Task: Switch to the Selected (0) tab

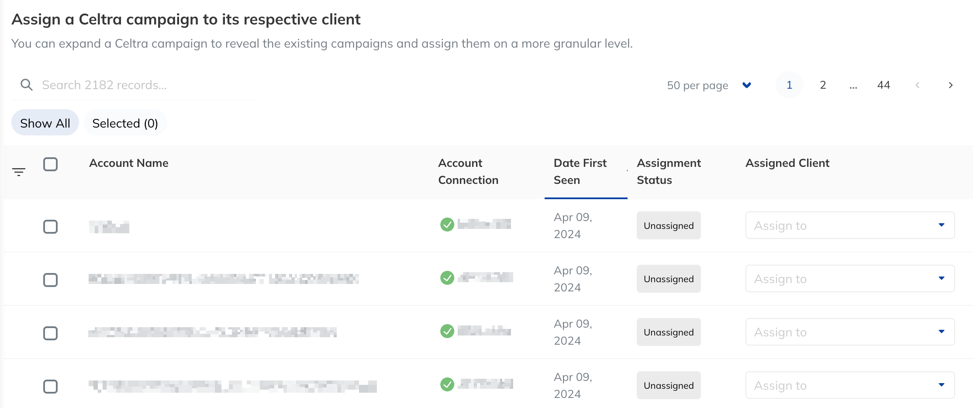Action: [125, 123]
